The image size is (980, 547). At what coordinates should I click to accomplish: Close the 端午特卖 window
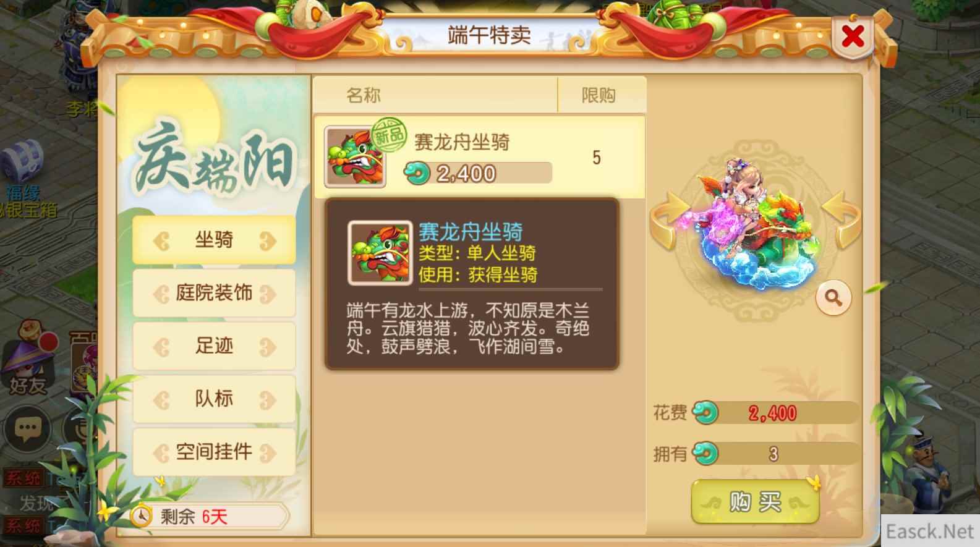(x=853, y=37)
